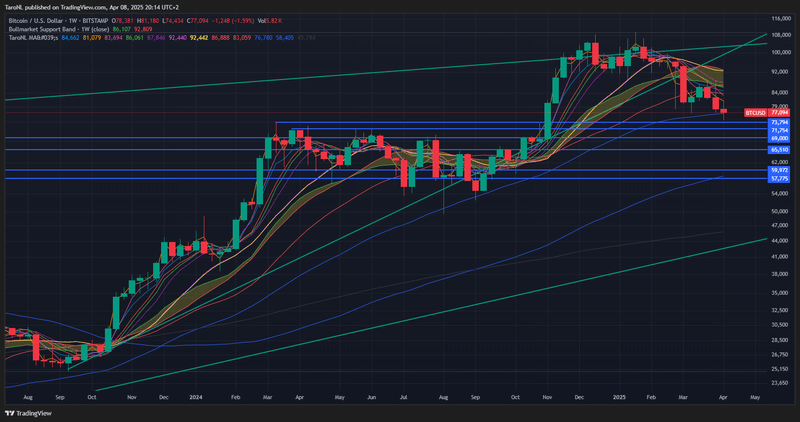Screen dimensions: 800x422
Task: Click the '2025' year label on time axis
Action: (619, 397)
